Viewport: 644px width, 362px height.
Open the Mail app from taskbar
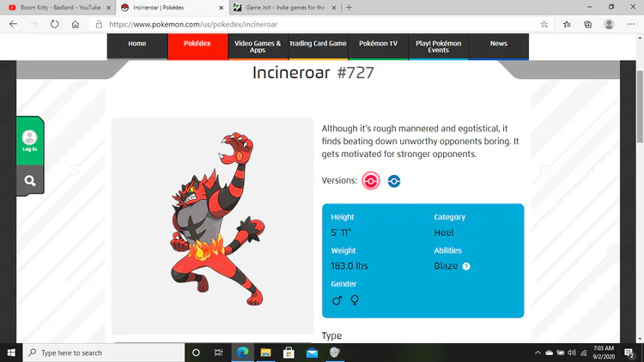click(312, 353)
